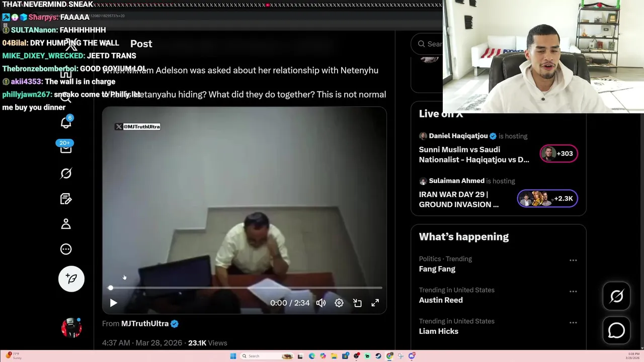The width and height of the screenshot is (644, 362).
Task: Click the streamer webcam overlay
Action: (543, 56)
